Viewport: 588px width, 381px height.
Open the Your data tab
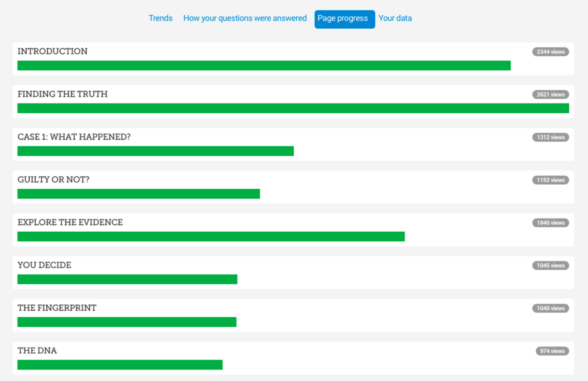pyautogui.click(x=395, y=18)
